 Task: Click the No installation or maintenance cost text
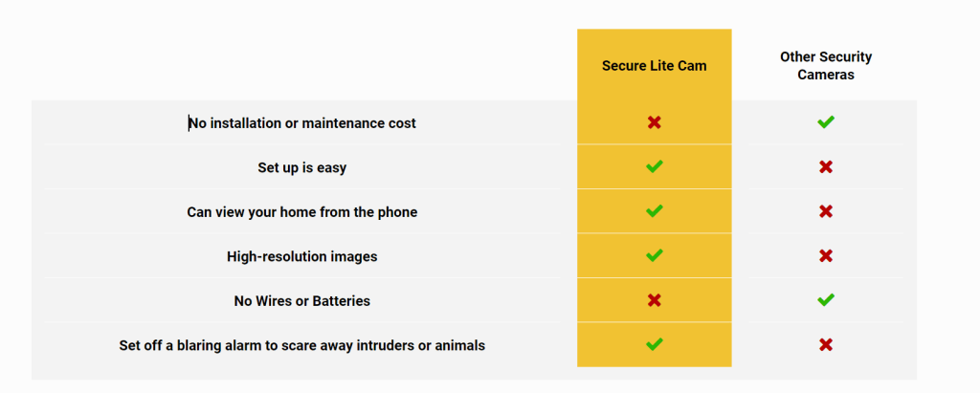click(x=302, y=123)
